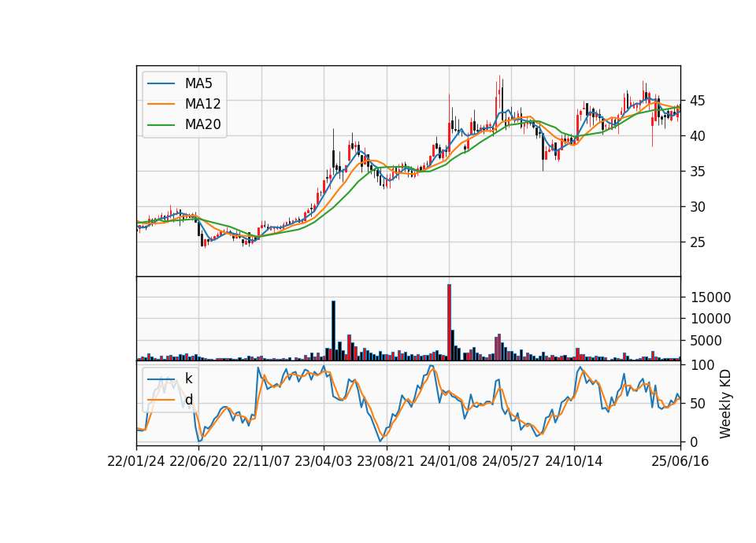Click the blue MA5 line swatch in legend

161,83
